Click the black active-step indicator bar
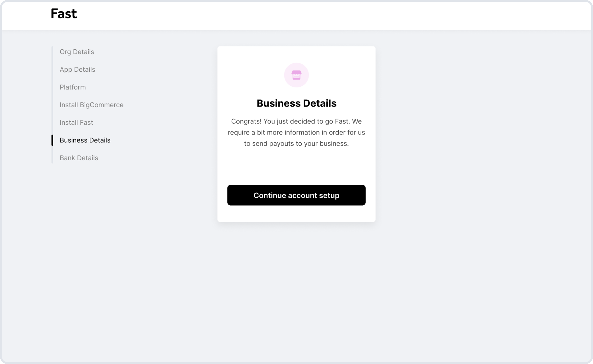 (52, 140)
